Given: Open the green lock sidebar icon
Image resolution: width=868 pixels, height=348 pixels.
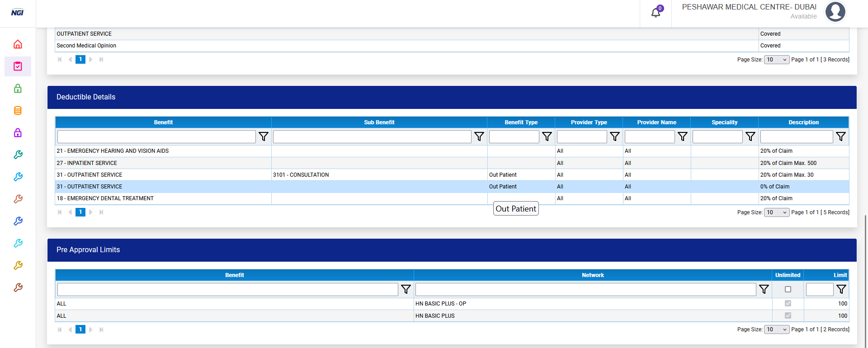Looking at the screenshot, I should tap(18, 89).
